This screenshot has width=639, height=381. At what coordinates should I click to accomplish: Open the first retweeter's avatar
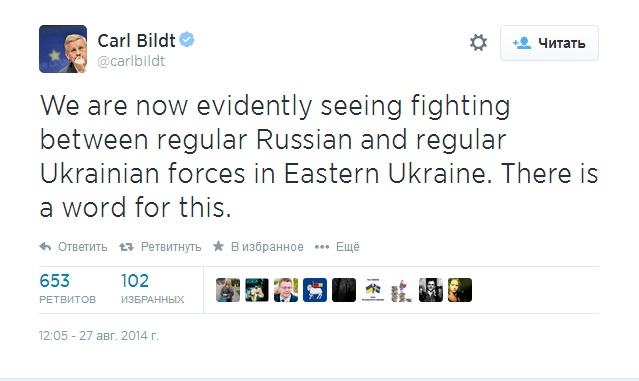(x=228, y=290)
